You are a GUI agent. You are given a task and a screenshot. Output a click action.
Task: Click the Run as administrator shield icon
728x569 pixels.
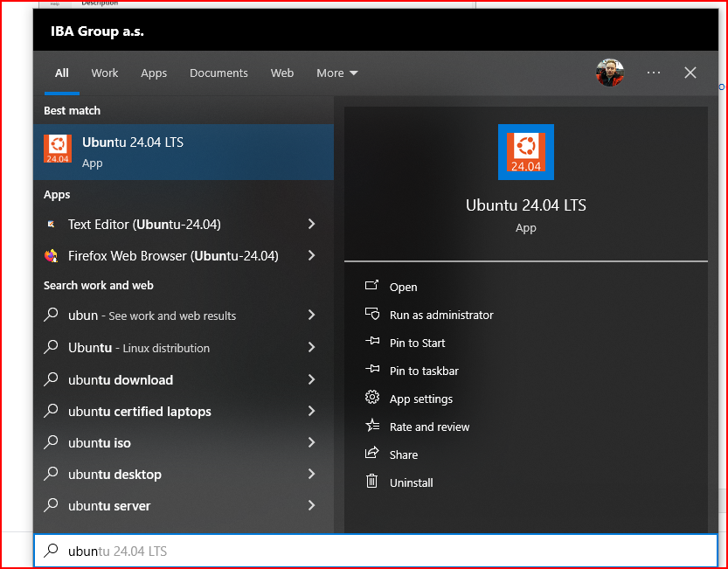click(372, 314)
